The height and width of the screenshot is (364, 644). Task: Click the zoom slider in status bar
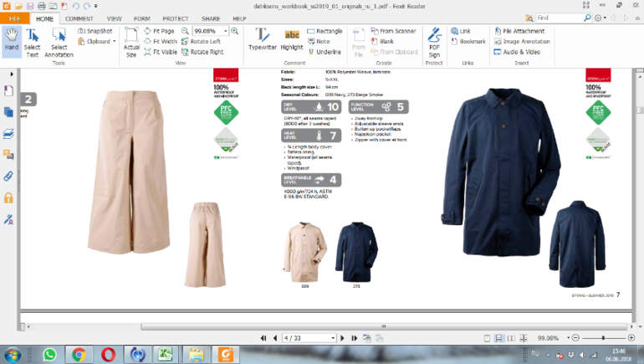[x=604, y=338]
